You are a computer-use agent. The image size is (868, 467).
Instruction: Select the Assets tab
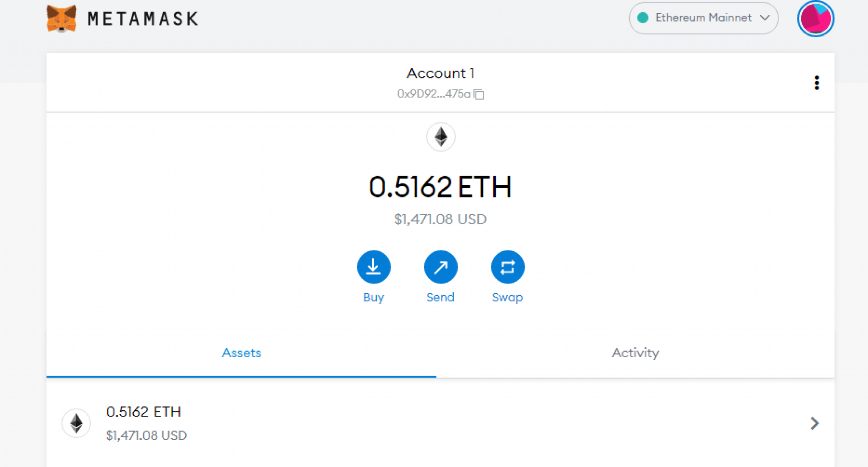coord(241,353)
